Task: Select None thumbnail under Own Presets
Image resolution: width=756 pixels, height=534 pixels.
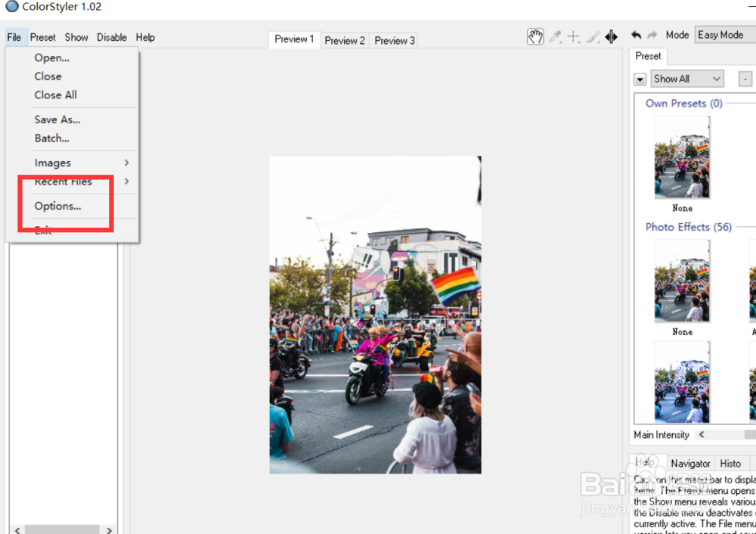Action: (682, 158)
